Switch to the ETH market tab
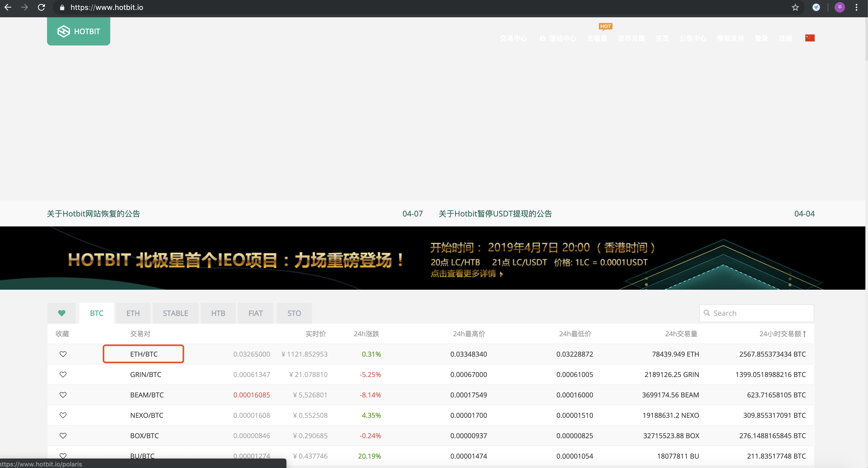The image size is (868, 468). [x=133, y=313]
